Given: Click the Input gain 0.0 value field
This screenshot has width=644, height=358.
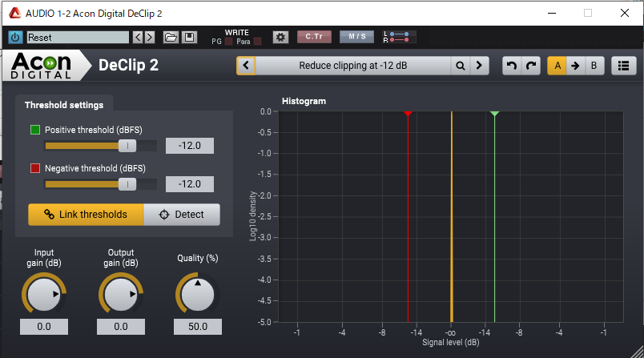Looking at the screenshot, I should (x=44, y=327).
